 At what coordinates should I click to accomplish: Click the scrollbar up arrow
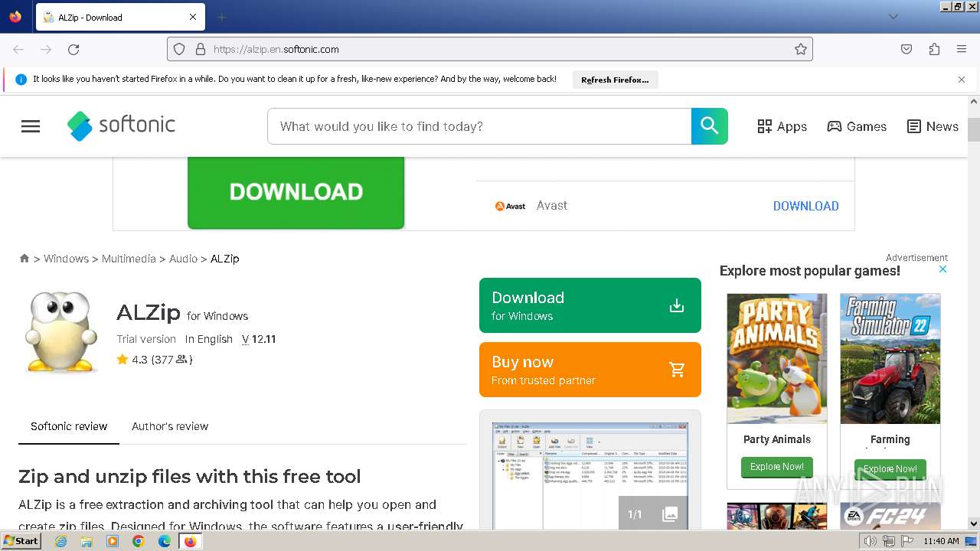click(974, 101)
